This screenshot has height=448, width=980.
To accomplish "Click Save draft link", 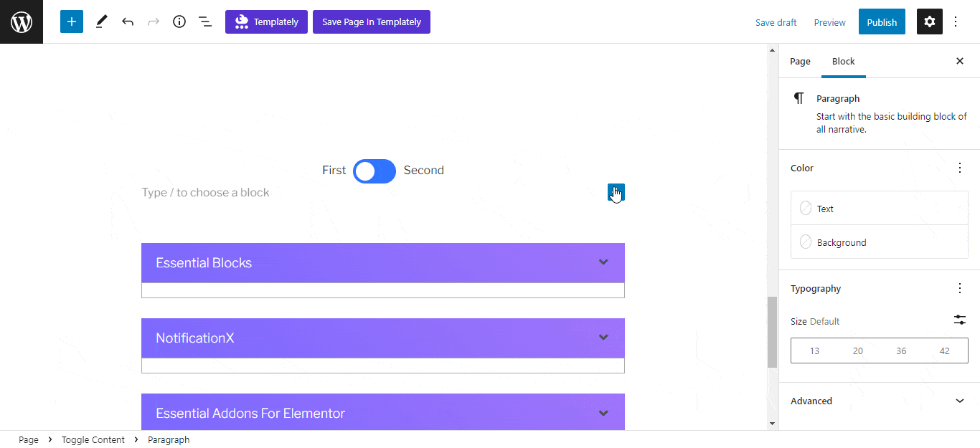I will [776, 22].
